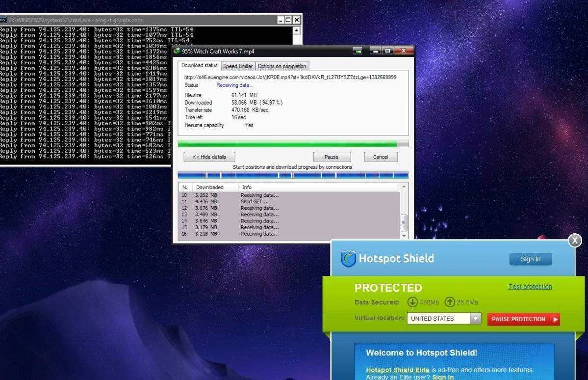Click the upload data arrow icon
The image size is (588, 380).
click(x=450, y=302)
